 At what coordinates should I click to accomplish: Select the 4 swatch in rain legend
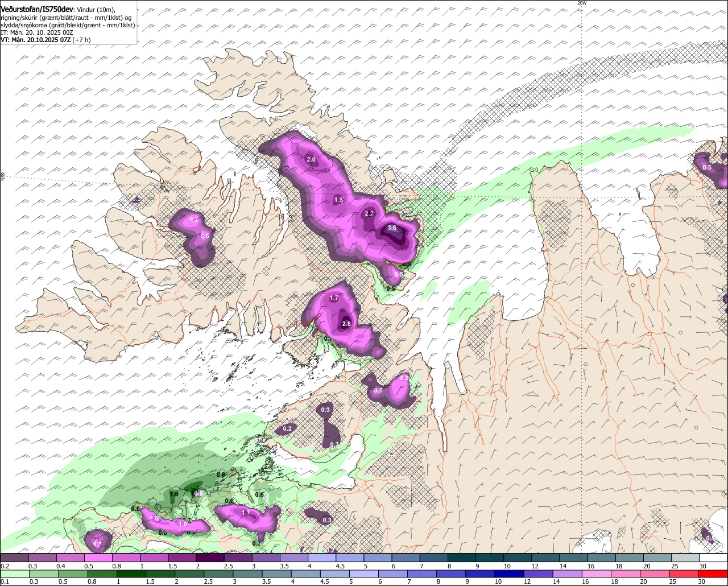(306, 573)
